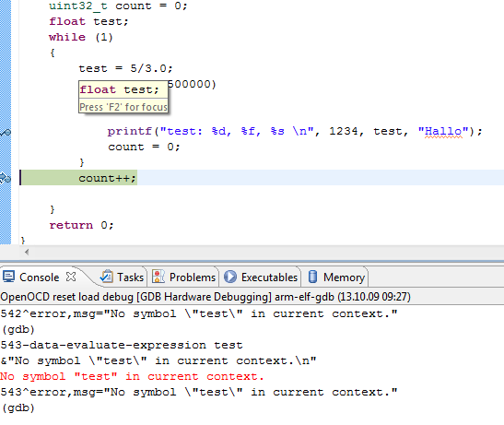Place cursor on count++ highlighted line
Image resolution: width=504 pixels, height=425 pixels.
(x=108, y=178)
